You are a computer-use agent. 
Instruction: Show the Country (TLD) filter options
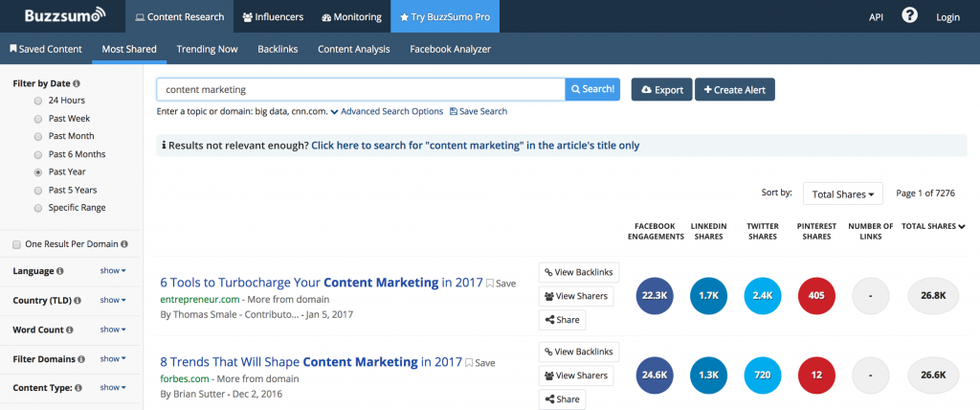pyautogui.click(x=113, y=301)
